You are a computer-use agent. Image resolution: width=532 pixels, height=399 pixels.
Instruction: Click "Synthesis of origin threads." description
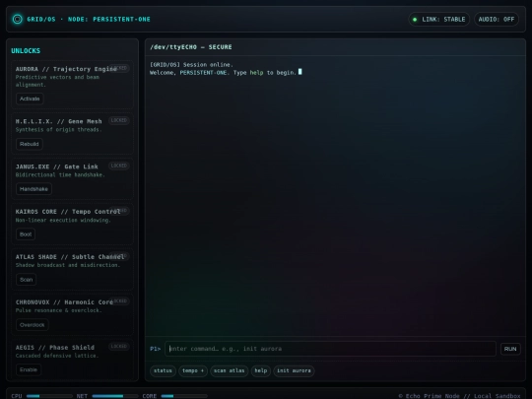click(59, 130)
